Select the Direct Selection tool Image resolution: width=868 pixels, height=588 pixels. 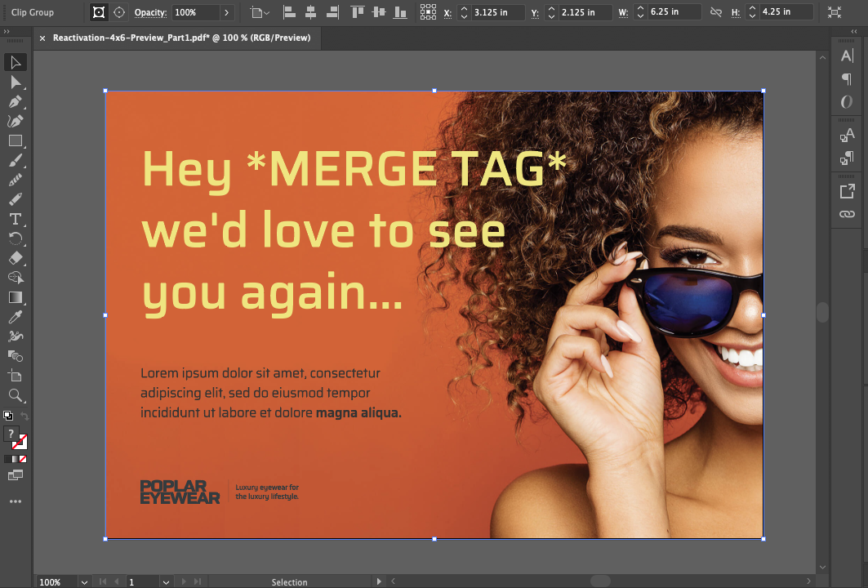click(x=15, y=82)
